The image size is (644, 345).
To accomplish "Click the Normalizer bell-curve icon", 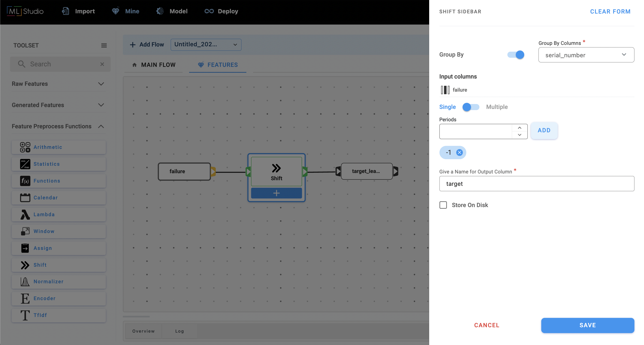I will [25, 281].
